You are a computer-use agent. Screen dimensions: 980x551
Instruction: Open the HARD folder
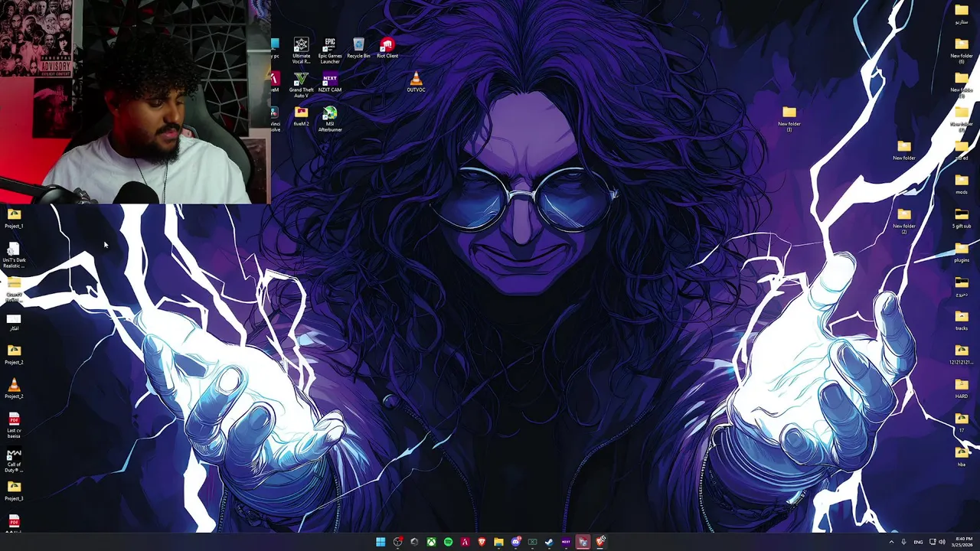pos(962,389)
